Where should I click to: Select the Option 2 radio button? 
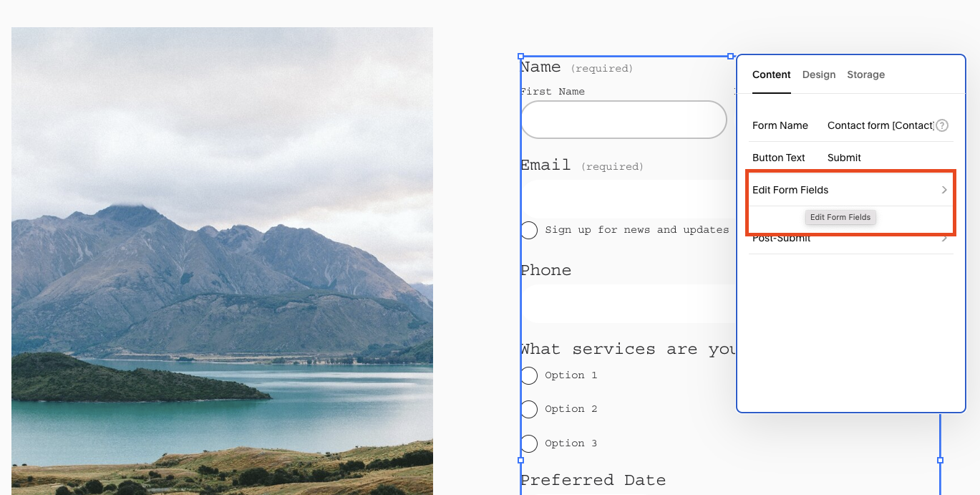pos(529,409)
